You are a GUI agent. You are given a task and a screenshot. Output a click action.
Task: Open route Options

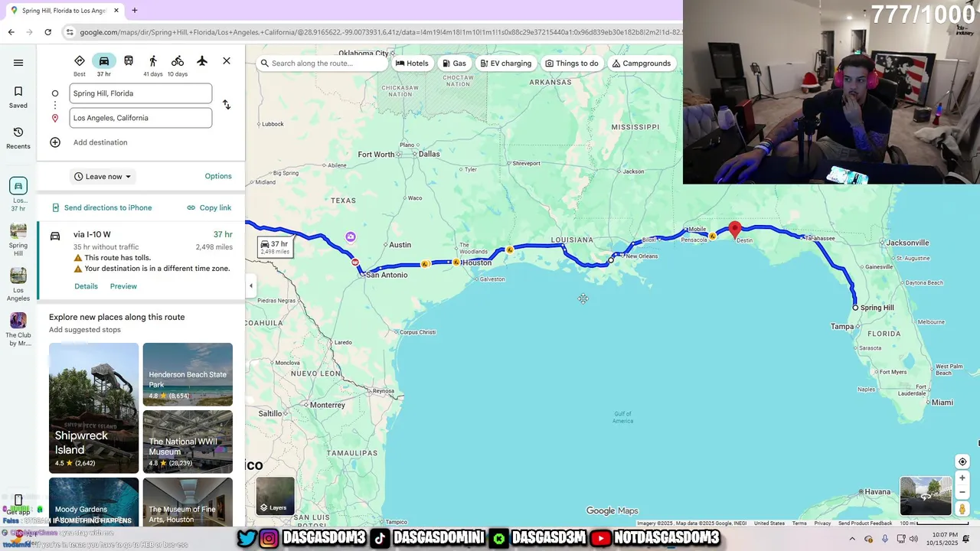pos(218,176)
